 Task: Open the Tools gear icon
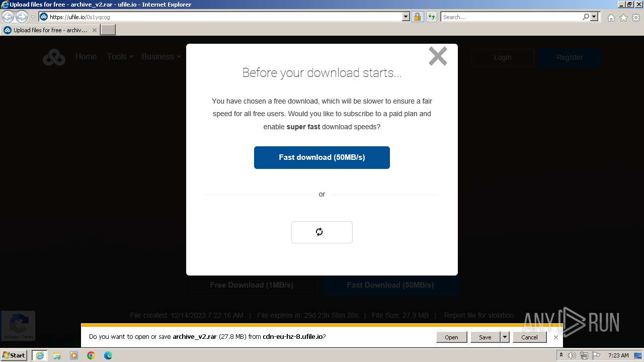[x=636, y=18]
